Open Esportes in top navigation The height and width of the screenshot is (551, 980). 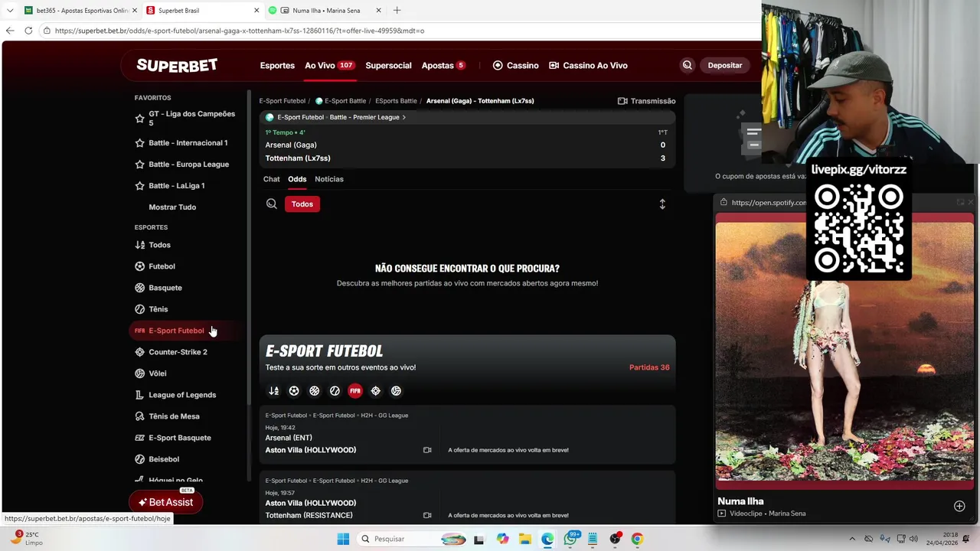(x=277, y=66)
